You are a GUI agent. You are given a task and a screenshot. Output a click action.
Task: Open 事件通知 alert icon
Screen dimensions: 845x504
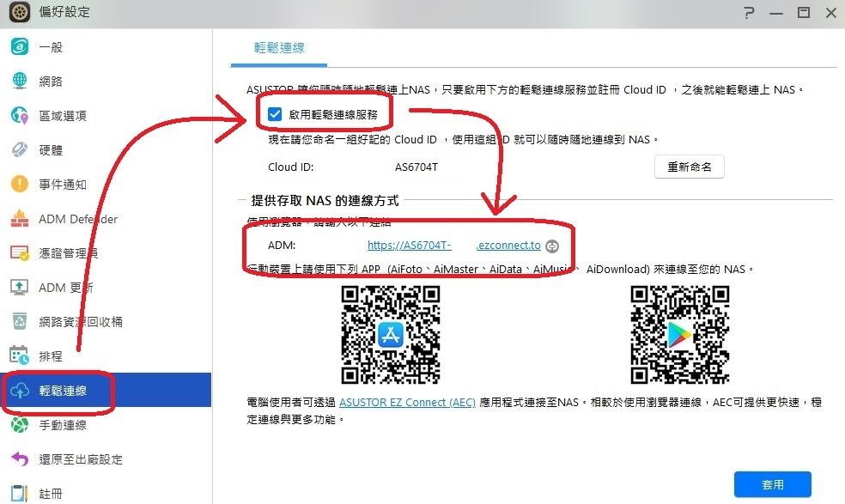[x=20, y=185]
